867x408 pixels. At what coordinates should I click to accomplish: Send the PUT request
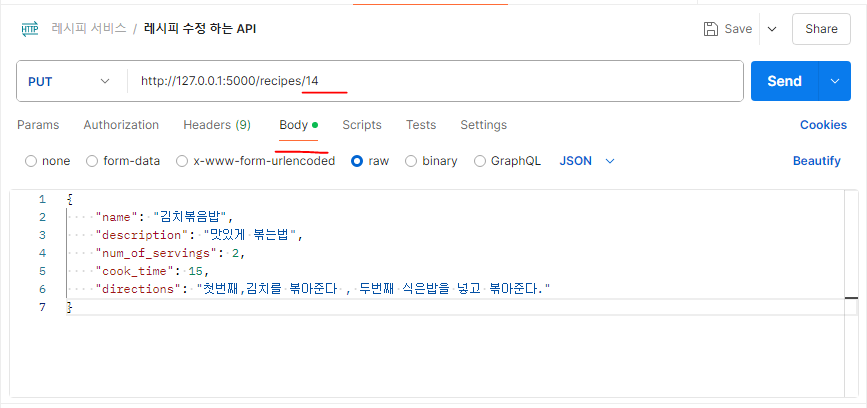coord(784,81)
